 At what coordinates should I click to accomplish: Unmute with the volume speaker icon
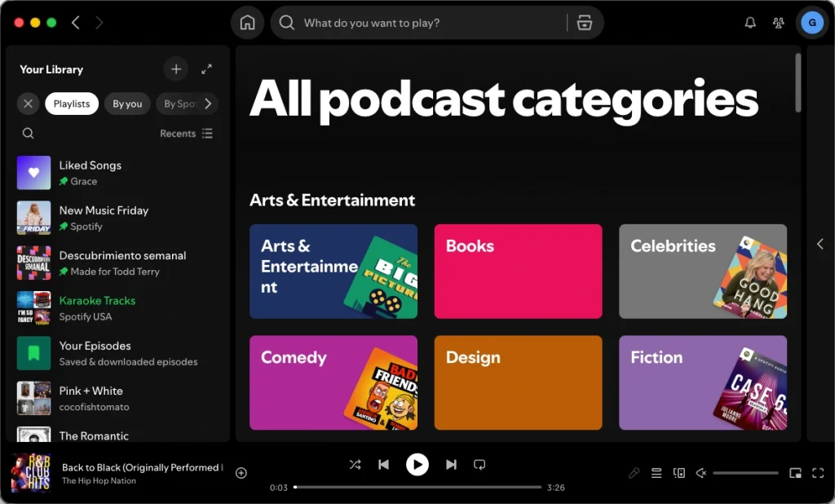point(701,473)
